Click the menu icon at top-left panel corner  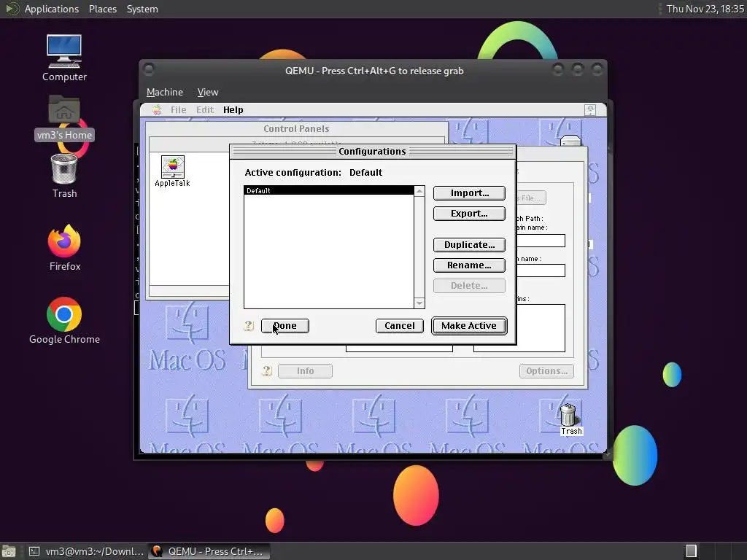pyautogui.click(x=12, y=9)
